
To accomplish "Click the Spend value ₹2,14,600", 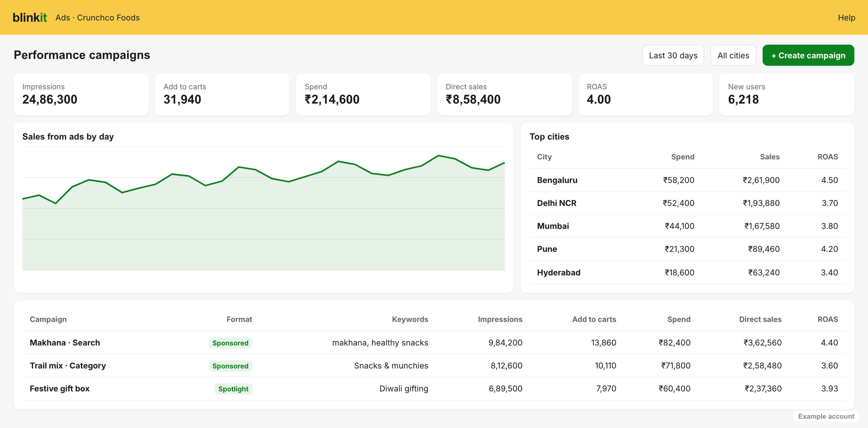I will 332,100.
